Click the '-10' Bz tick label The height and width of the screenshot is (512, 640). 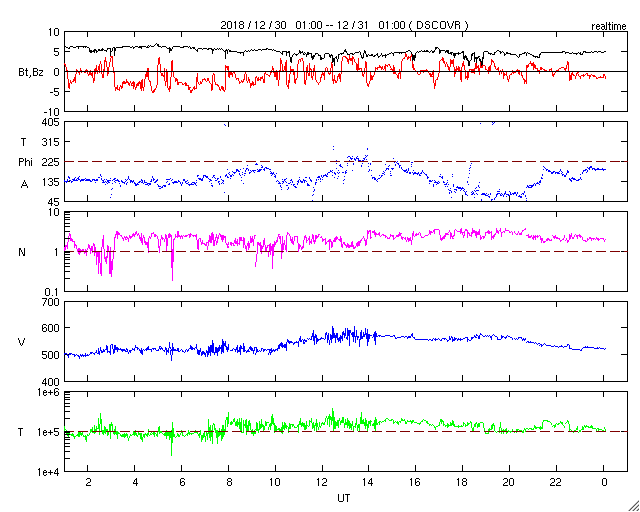click(53, 112)
